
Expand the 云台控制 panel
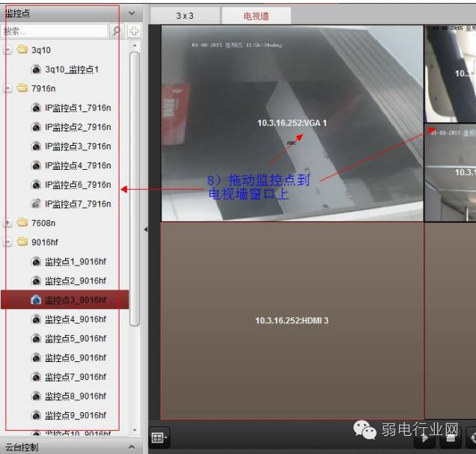click(132, 447)
